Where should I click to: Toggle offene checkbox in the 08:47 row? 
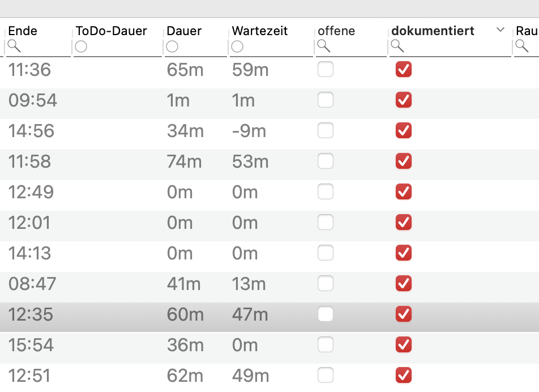(326, 283)
